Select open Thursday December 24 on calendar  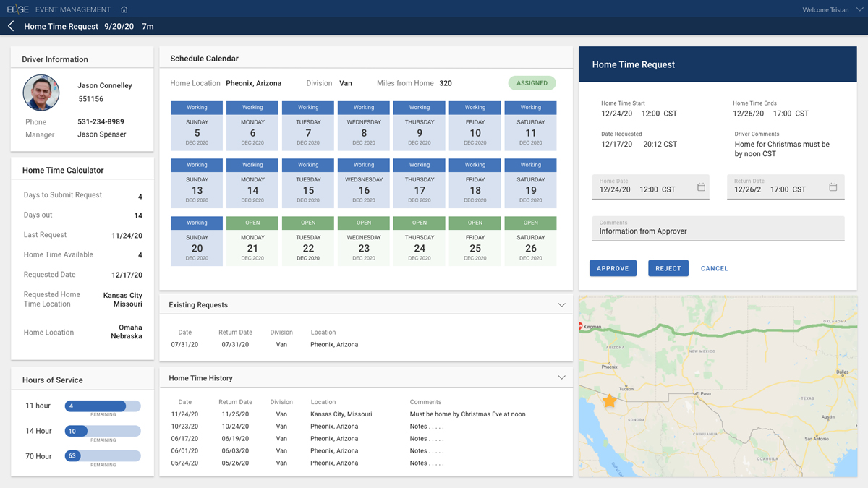point(420,242)
